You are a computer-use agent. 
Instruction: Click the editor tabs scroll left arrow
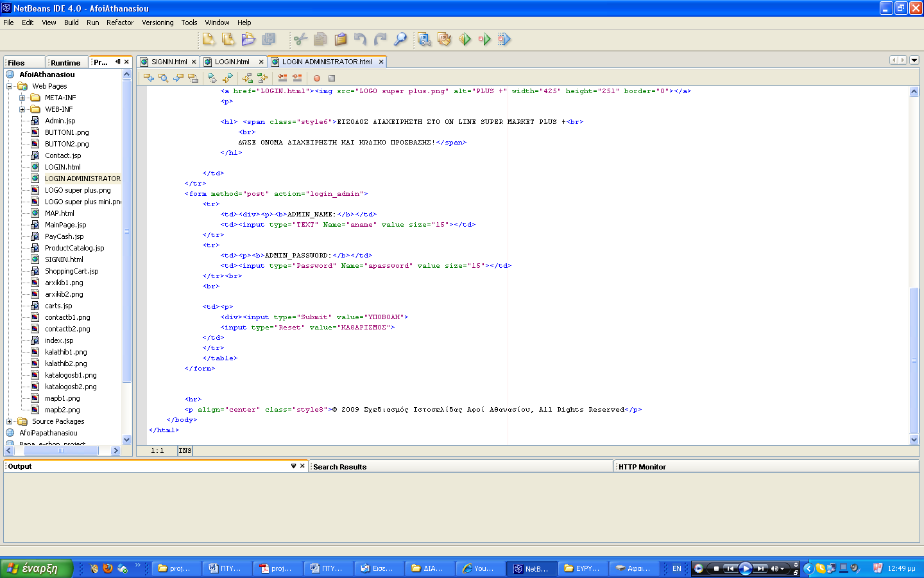tap(894, 60)
